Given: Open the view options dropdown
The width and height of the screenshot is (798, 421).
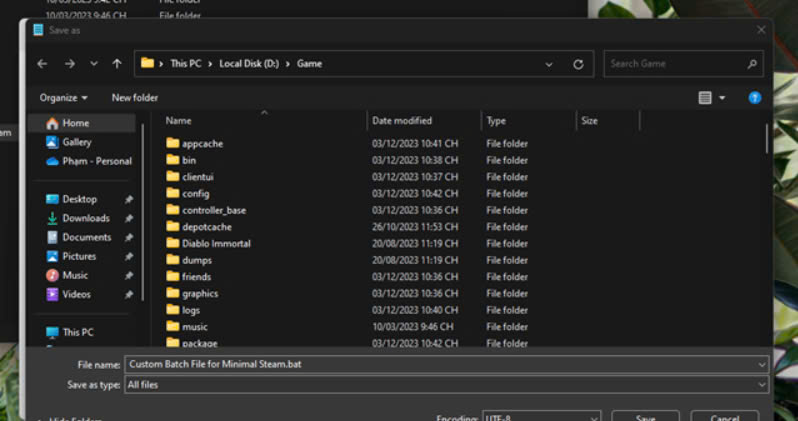Looking at the screenshot, I should click(x=712, y=97).
